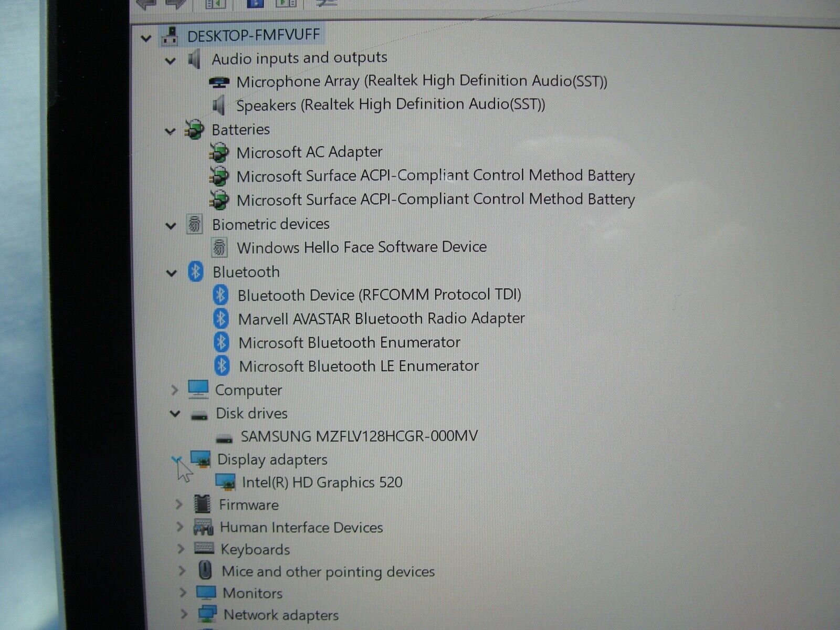Viewport: 840px width, 630px height.
Task: Click the Marvell AVASTAR Bluetooth icon
Action: pyautogui.click(x=221, y=318)
